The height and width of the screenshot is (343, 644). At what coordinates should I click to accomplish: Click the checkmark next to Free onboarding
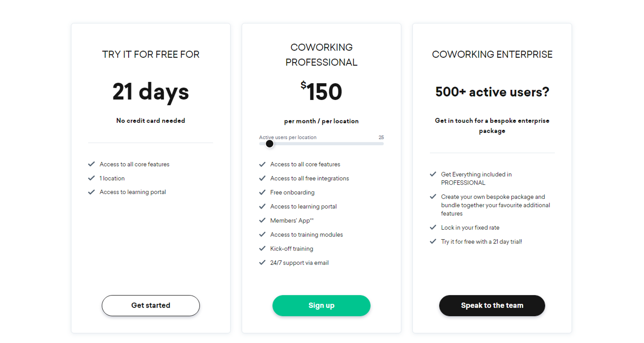[x=262, y=192]
